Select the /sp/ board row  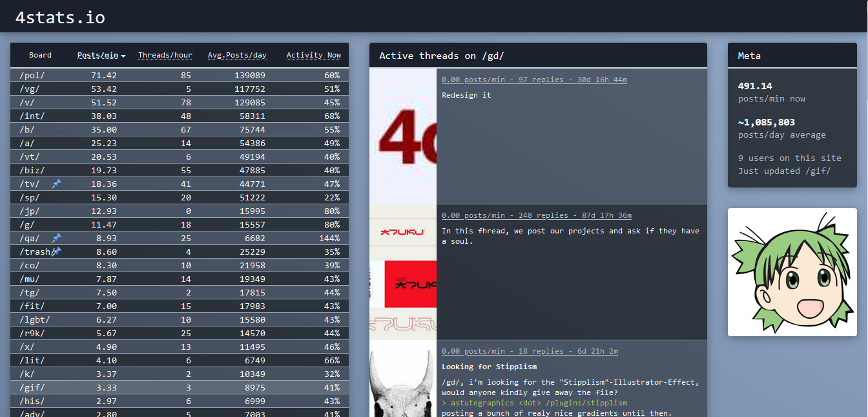click(180, 198)
